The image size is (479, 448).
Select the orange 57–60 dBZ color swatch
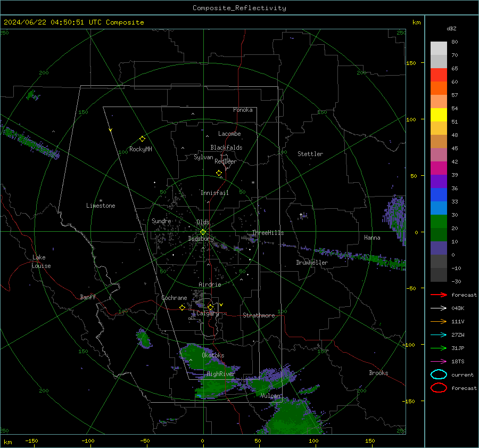[x=439, y=88]
